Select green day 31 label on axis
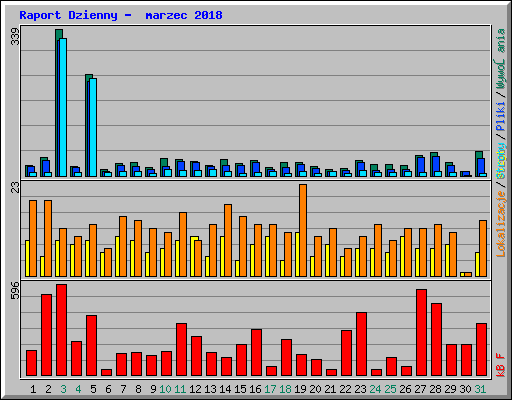This screenshot has height=400, width=512. [480, 389]
